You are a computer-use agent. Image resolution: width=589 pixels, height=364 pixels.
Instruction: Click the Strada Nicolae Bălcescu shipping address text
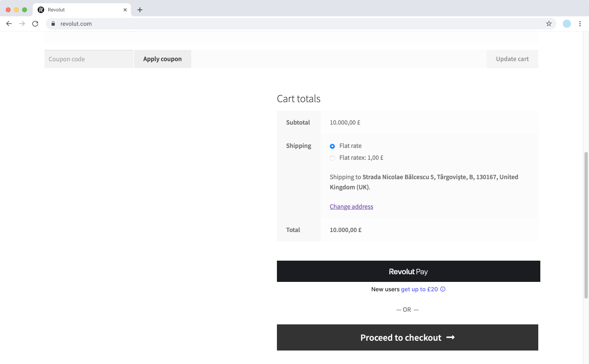424,182
